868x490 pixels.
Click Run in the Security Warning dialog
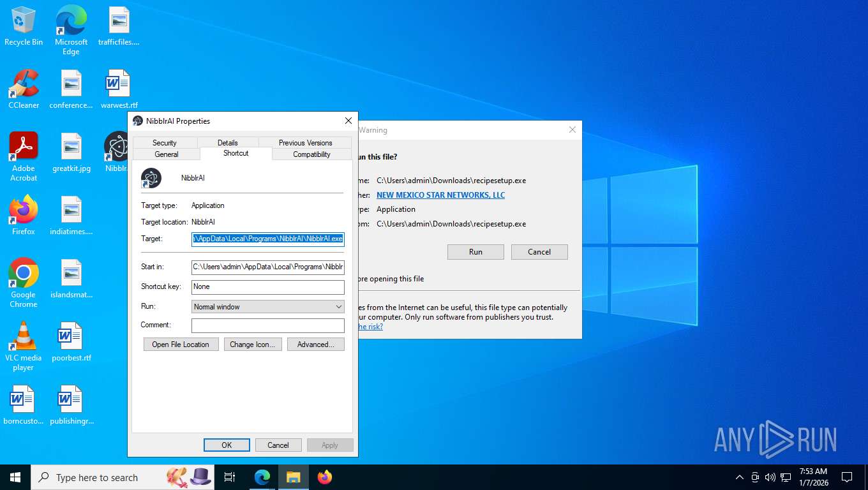point(475,252)
